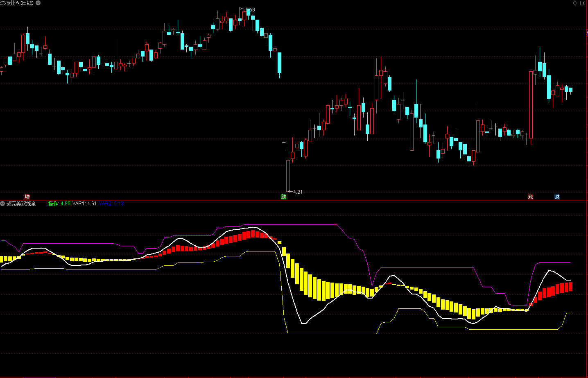The height and width of the screenshot is (378, 588).
Task: Click the high price label at the chart peak
Action: [x=250, y=10]
